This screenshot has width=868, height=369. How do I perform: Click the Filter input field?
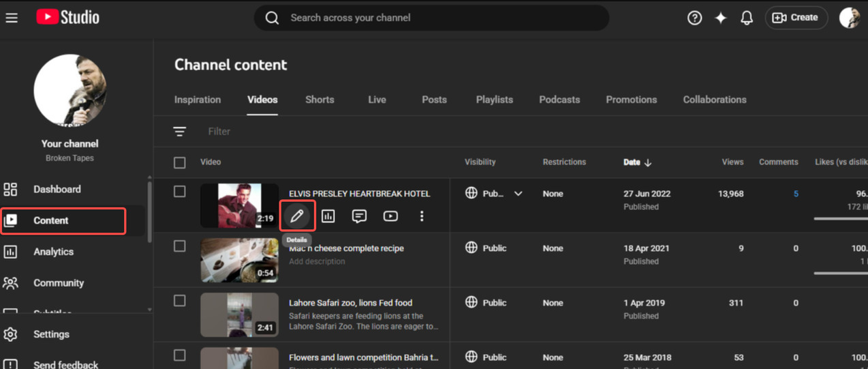point(219,131)
